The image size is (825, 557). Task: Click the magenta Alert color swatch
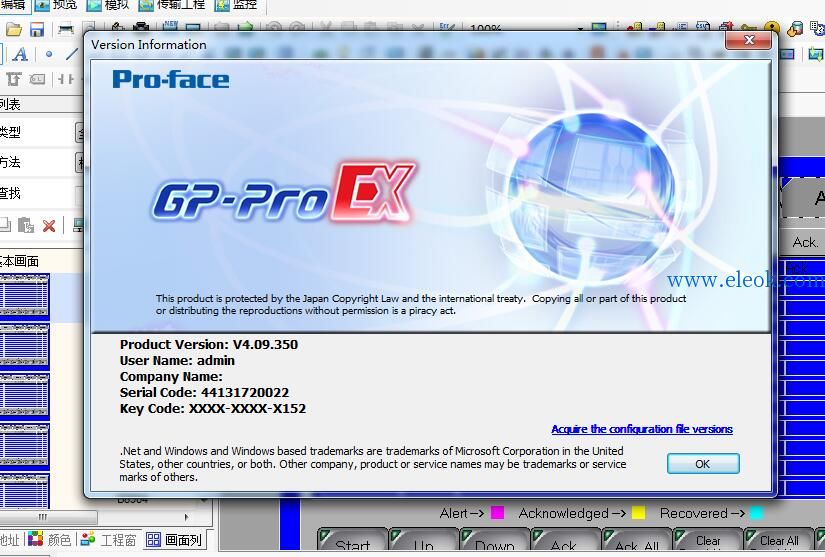pyautogui.click(x=497, y=513)
